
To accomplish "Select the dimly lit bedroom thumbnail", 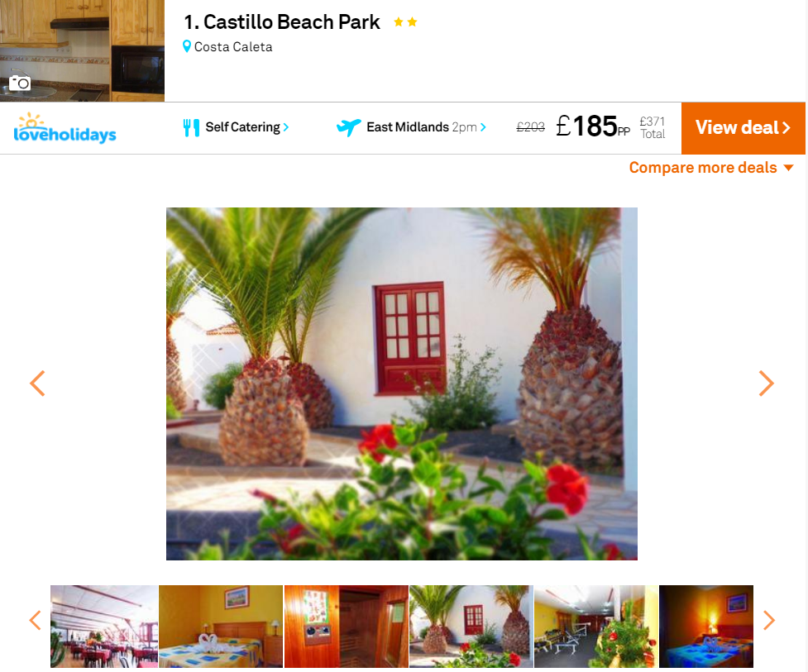I will click(706, 627).
